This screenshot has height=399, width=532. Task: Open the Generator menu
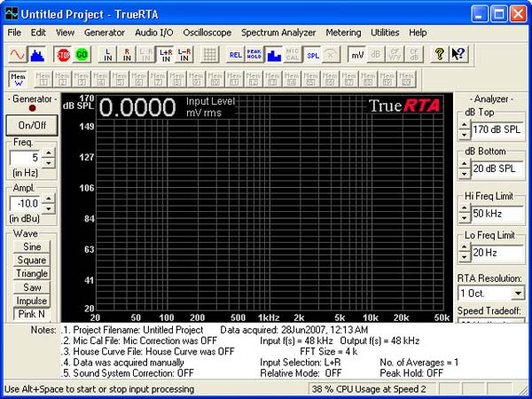(x=105, y=33)
